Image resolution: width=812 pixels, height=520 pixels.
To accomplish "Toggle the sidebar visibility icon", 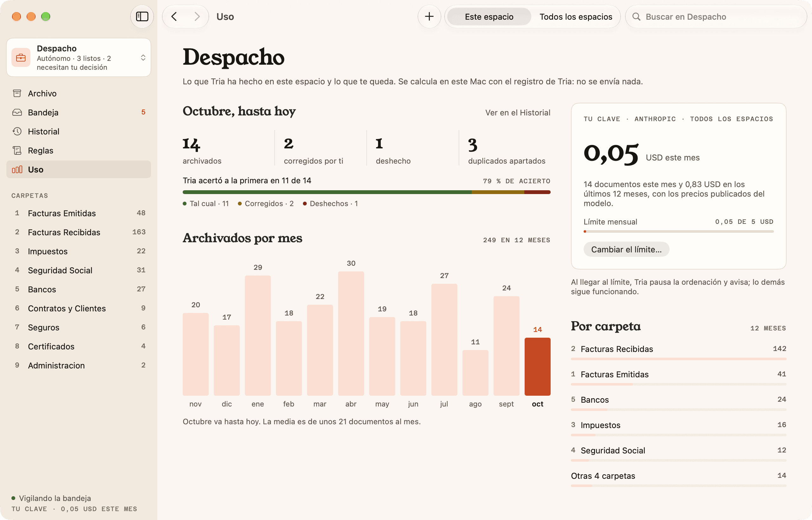I will click(x=142, y=16).
